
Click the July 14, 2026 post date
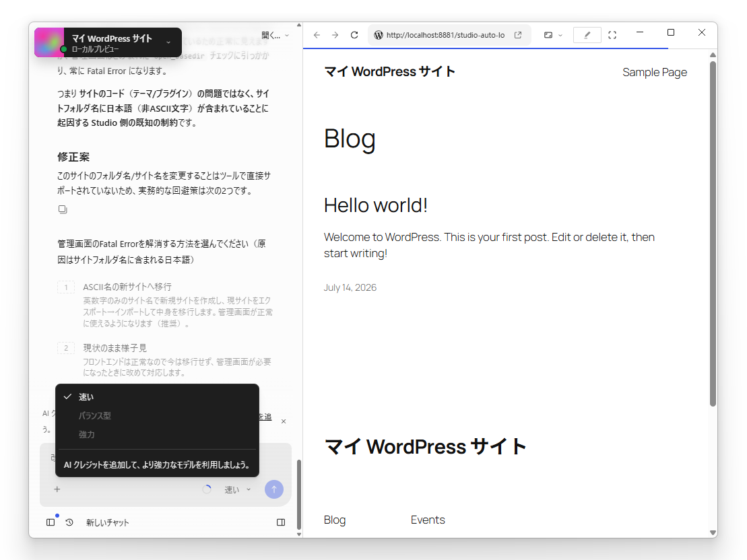click(x=350, y=287)
